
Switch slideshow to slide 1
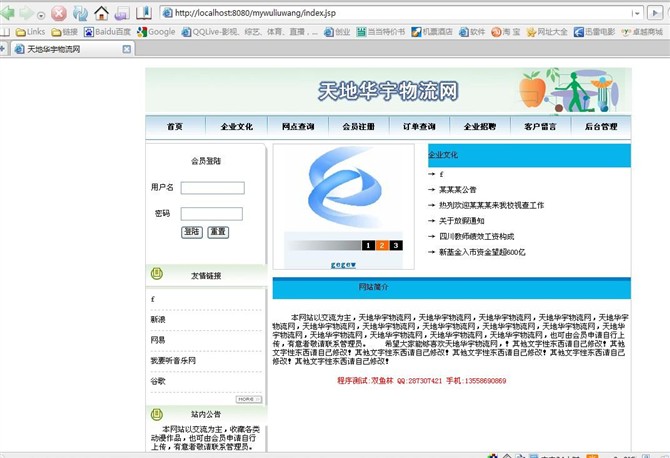click(368, 245)
